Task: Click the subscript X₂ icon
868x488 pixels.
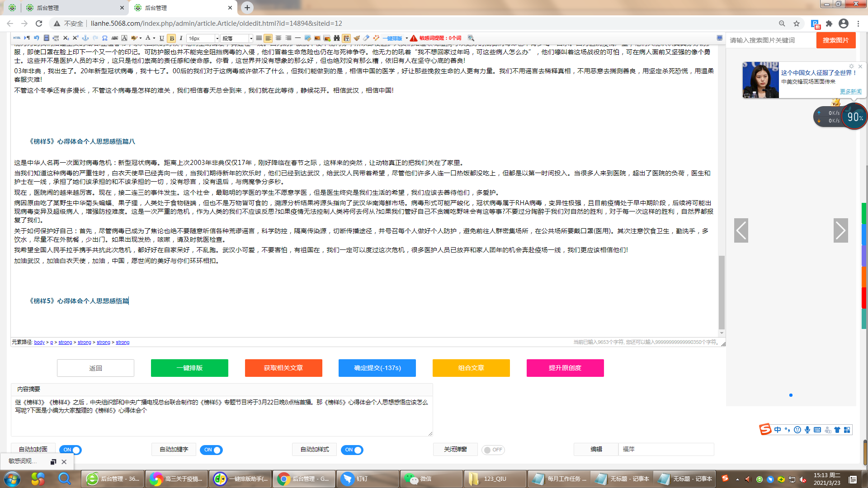Action: pyautogui.click(x=66, y=38)
